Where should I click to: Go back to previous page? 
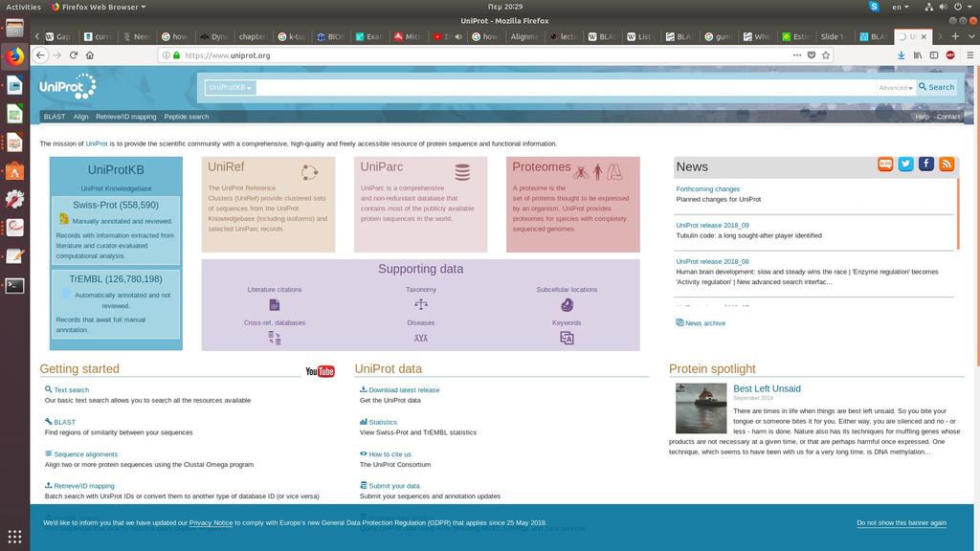coord(40,55)
